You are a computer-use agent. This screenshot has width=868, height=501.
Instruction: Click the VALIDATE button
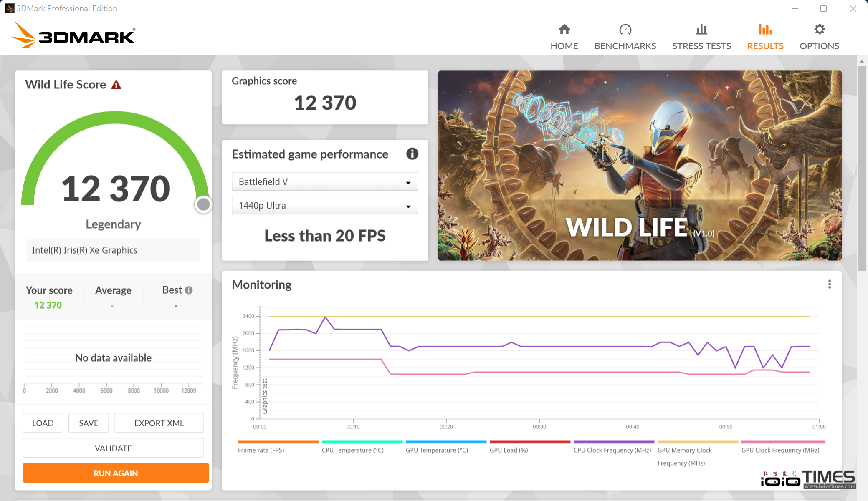pyautogui.click(x=113, y=448)
